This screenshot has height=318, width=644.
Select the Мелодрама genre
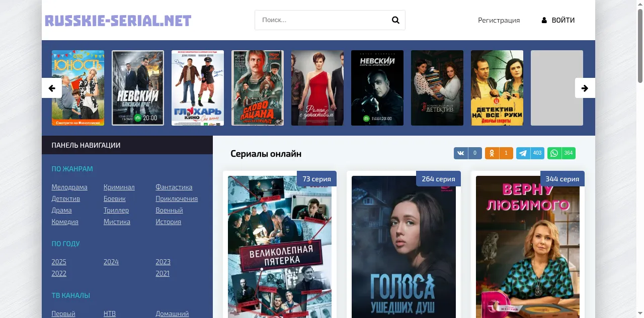(x=69, y=187)
